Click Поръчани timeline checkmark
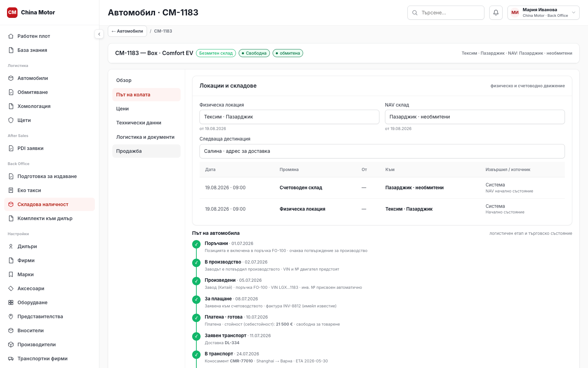 [196, 244]
